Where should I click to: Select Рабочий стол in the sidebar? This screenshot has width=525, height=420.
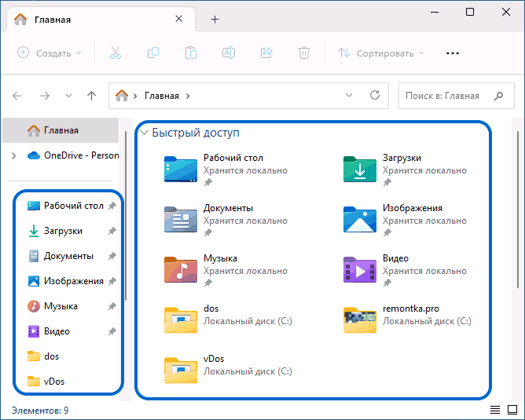pyautogui.click(x=66, y=206)
